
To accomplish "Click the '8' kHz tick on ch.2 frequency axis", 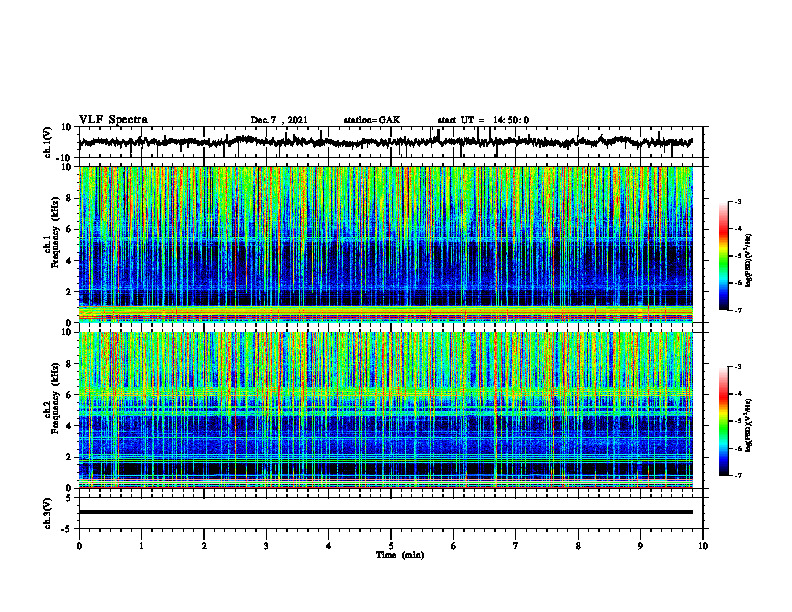I will [69, 364].
